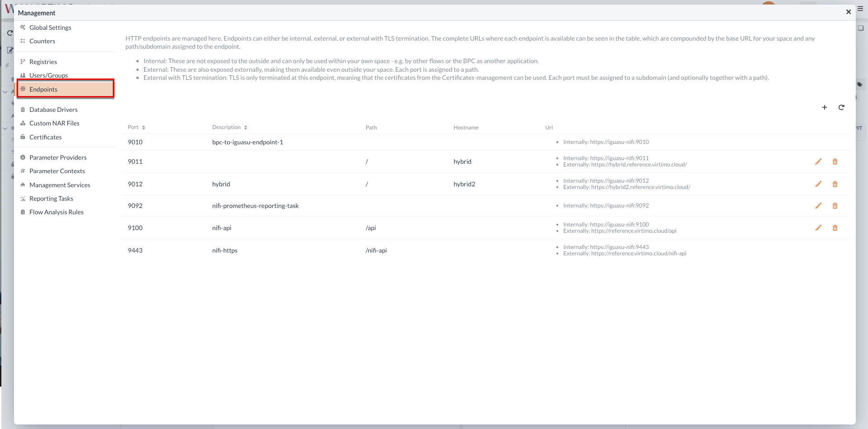The image size is (868, 429).
Task: Edit the nifi-api port 9100 endpoint
Action: click(x=818, y=228)
